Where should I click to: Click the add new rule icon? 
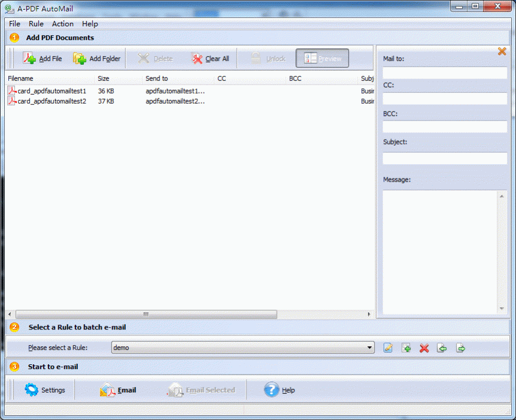406,348
